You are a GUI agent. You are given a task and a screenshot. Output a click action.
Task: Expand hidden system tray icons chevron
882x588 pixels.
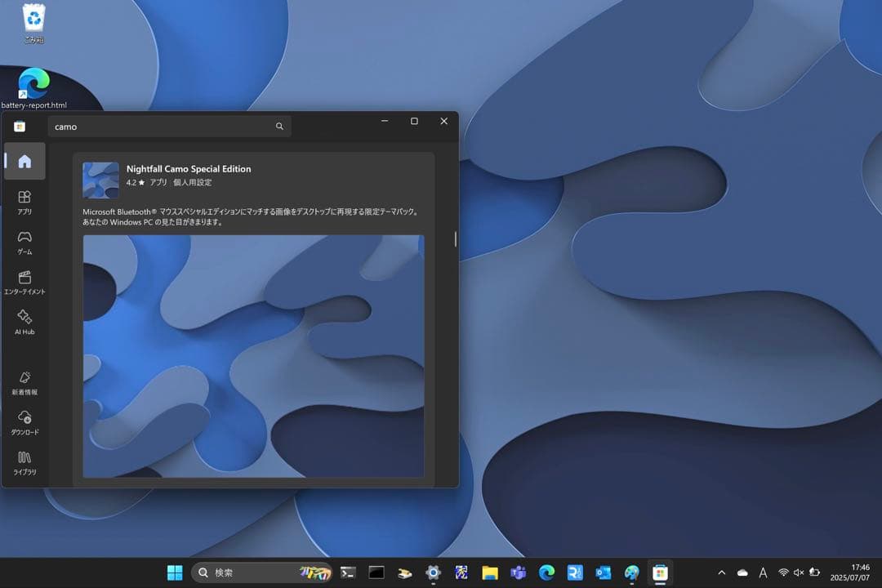pyautogui.click(x=722, y=572)
